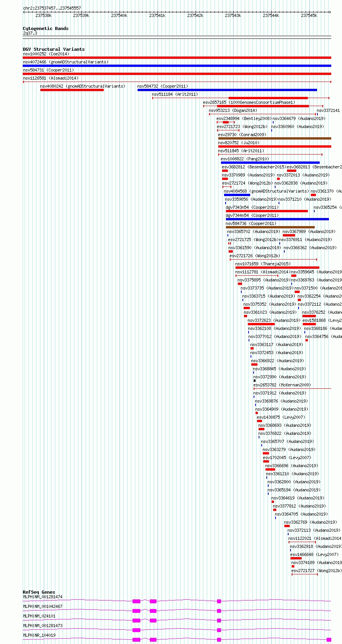Click nsv1071659 (Thareja2015) label
Viewport: 342px width, 644px height.
(263, 264)
